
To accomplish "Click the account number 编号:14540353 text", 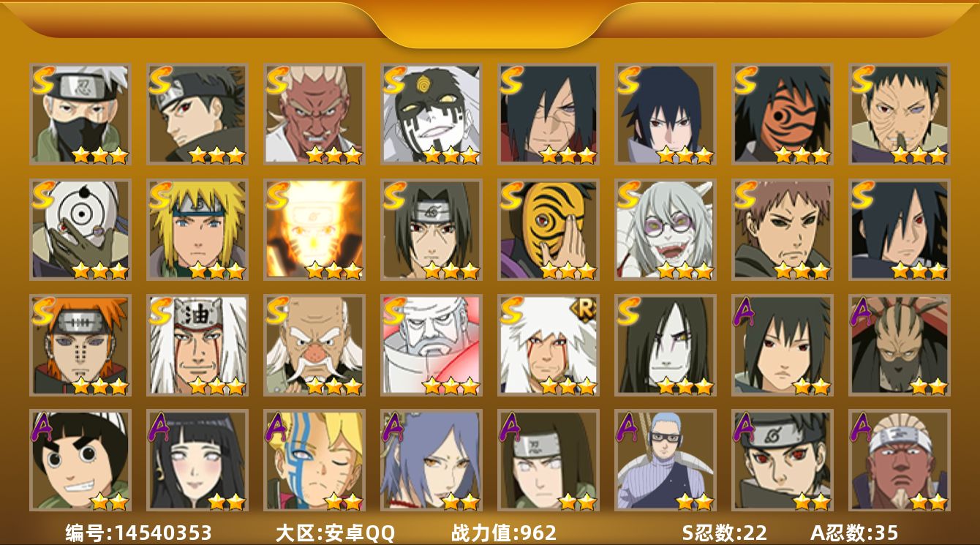I will click(138, 533).
